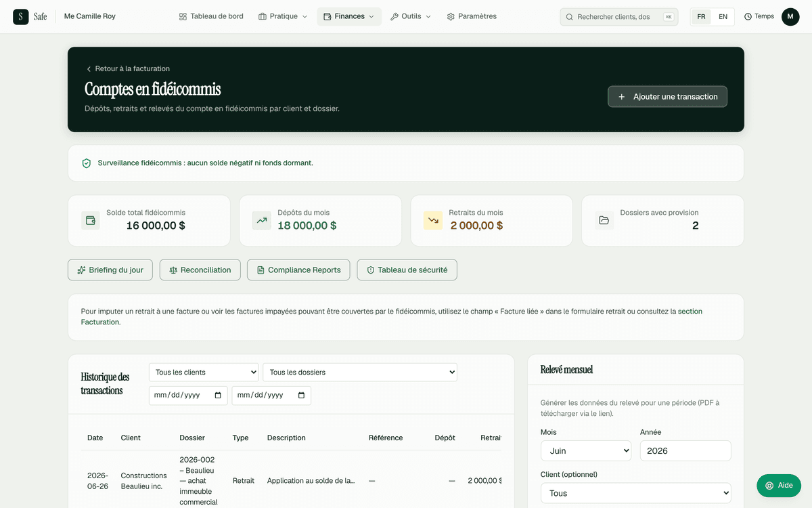This screenshot has width=812, height=508.
Task: Click the 18 000,00 $ deposits value
Action: click(307, 226)
